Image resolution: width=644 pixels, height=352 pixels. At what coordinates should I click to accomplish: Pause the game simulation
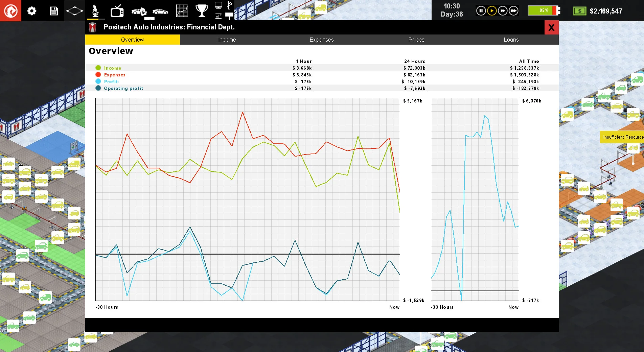click(x=481, y=10)
